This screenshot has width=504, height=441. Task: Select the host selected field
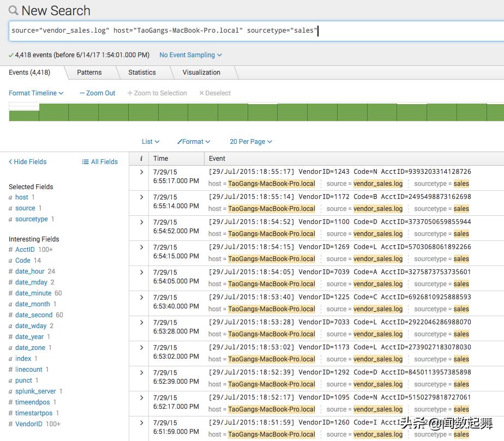coord(21,197)
